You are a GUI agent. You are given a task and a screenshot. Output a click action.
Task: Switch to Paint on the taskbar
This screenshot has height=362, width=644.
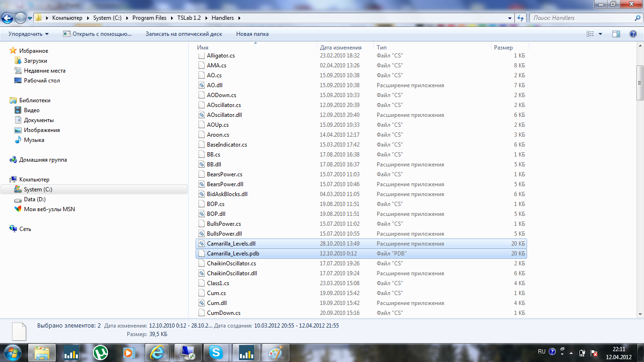[x=275, y=352]
